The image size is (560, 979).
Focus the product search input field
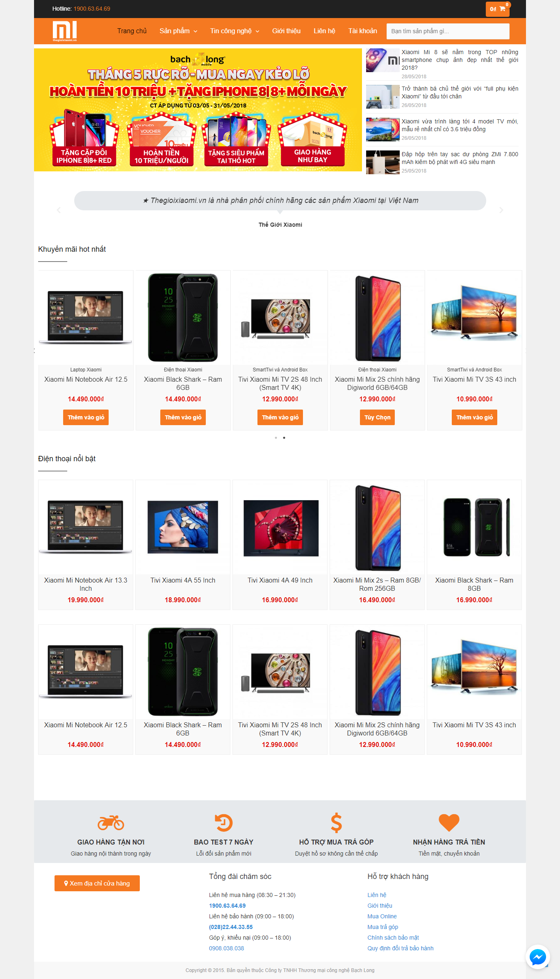point(448,31)
